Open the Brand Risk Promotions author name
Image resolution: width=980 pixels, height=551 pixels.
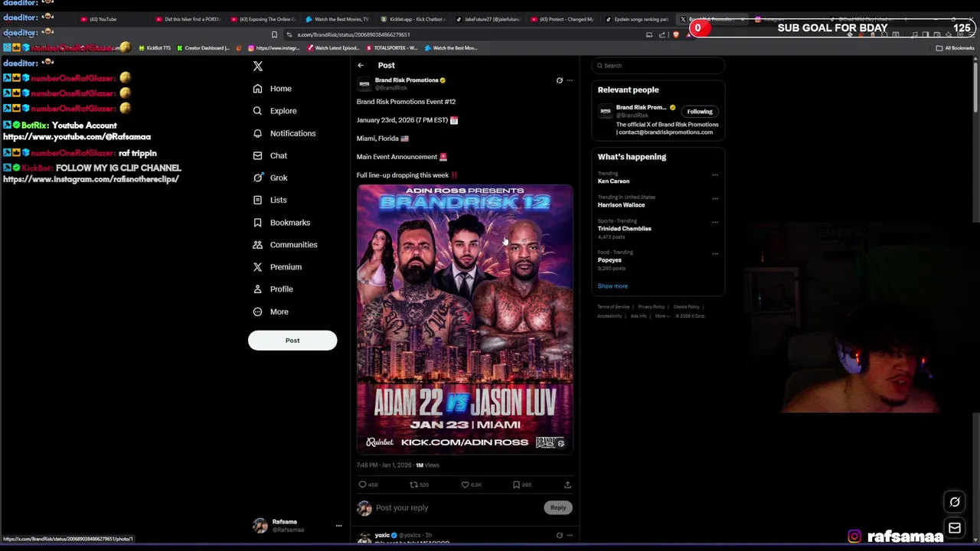point(407,80)
